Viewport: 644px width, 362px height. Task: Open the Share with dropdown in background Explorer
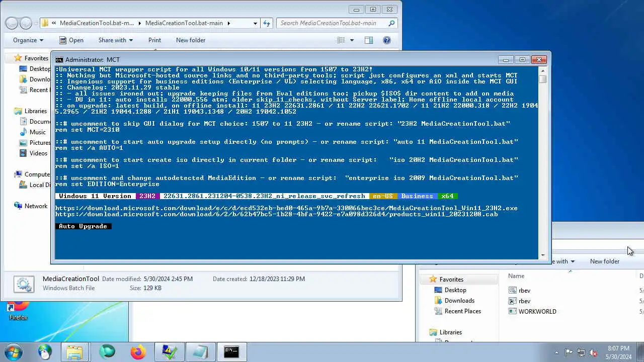[562, 261]
